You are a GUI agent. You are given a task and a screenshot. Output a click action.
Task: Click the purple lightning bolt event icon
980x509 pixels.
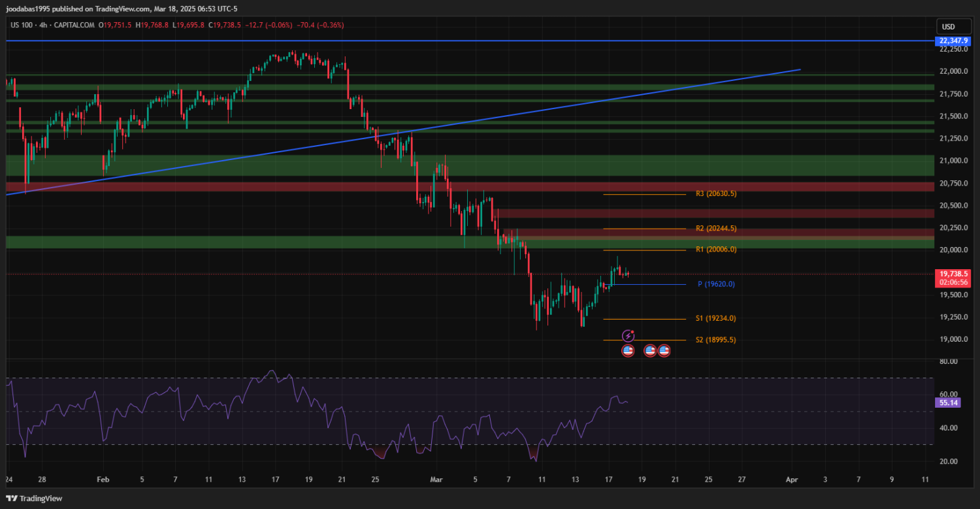pyautogui.click(x=628, y=336)
